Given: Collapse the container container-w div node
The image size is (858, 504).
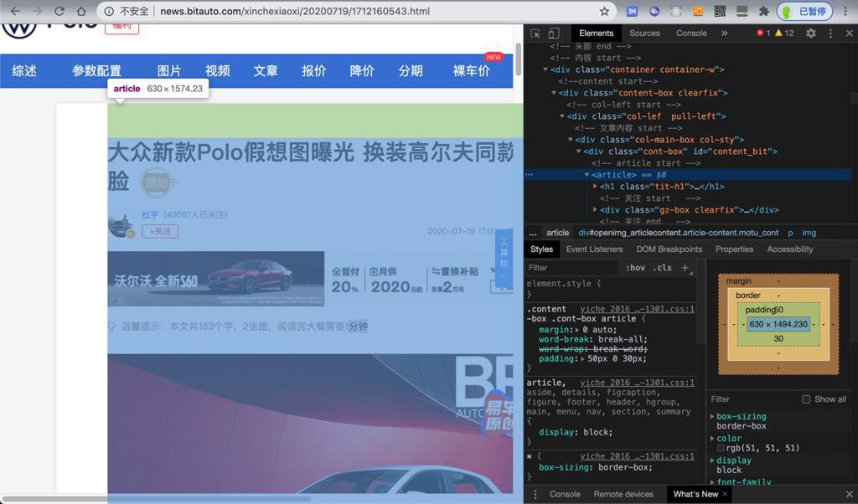Looking at the screenshot, I should click(x=545, y=69).
